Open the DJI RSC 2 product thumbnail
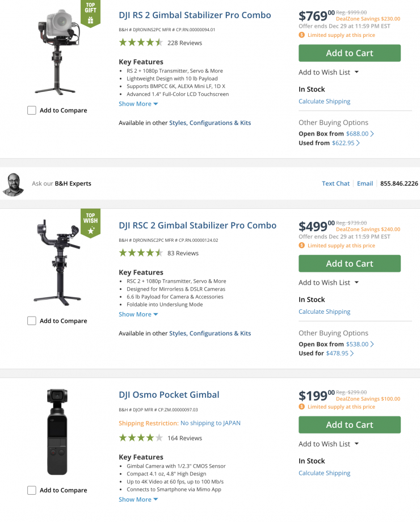Image resolution: width=420 pixels, height=522 pixels. point(57,261)
